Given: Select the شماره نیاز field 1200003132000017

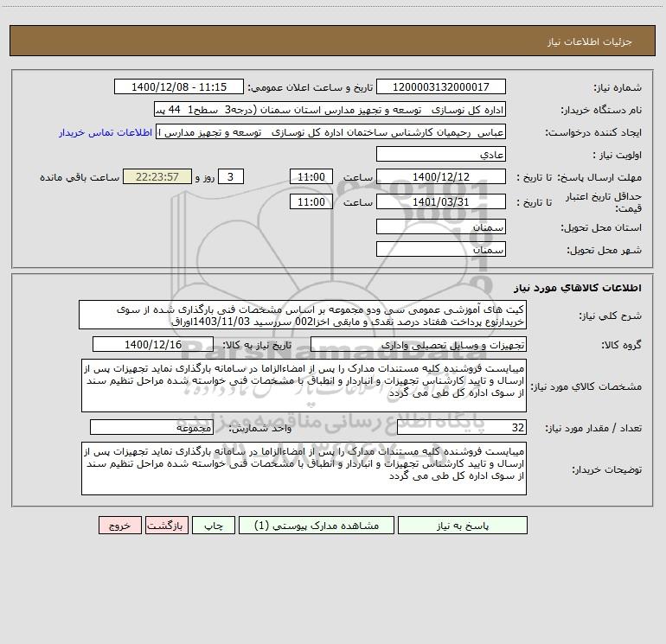Looking at the screenshot, I should tap(441, 86).
